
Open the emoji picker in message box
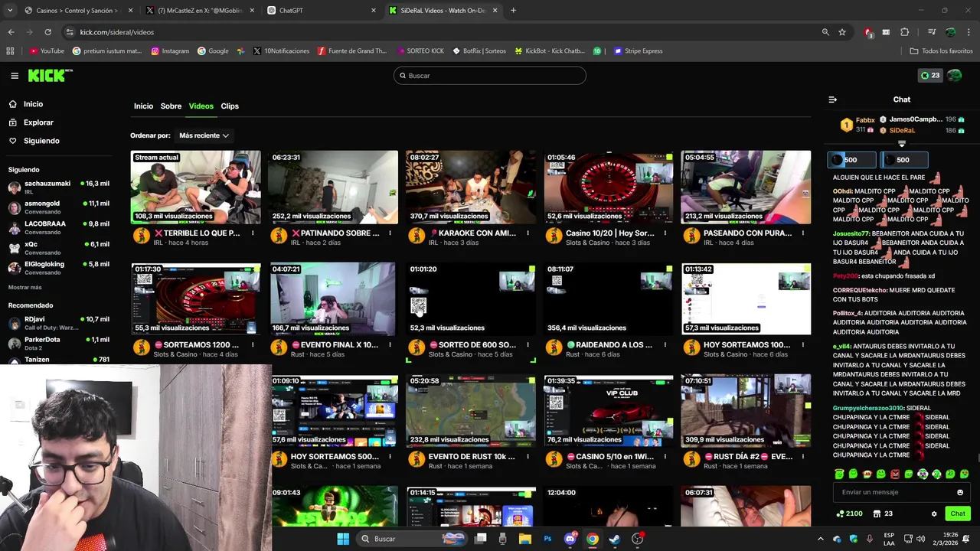pyautogui.click(x=960, y=492)
